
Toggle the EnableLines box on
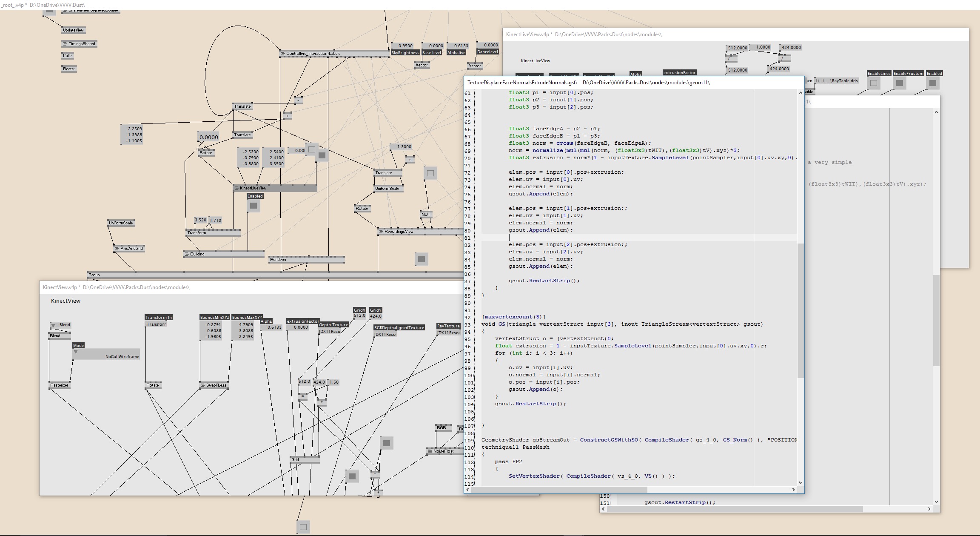pyautogui.click(x=873, y=83)
